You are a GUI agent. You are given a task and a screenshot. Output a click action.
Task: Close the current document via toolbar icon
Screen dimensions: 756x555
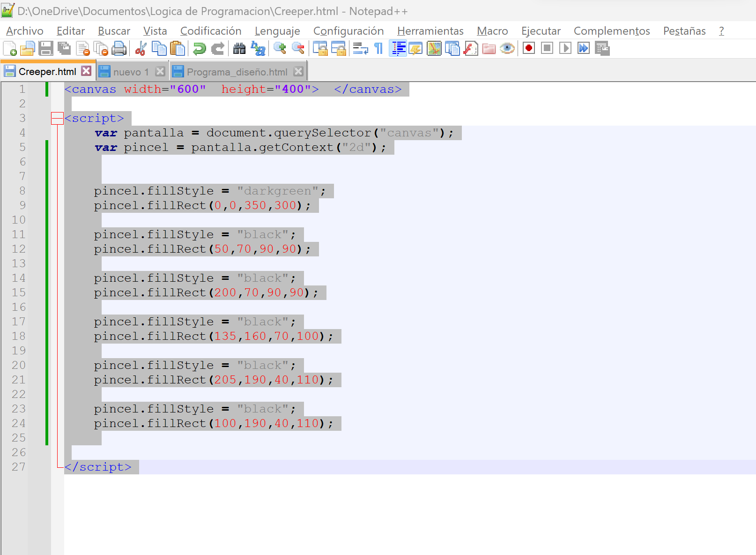pos(83,48)
